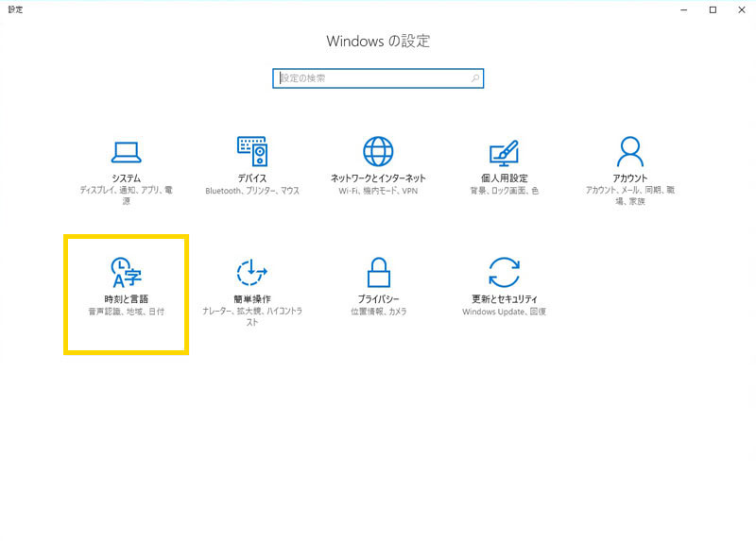Screen dimensions: 756x541
Task: Click the 位置情報、カメラ description
Action: pos(379,312)
